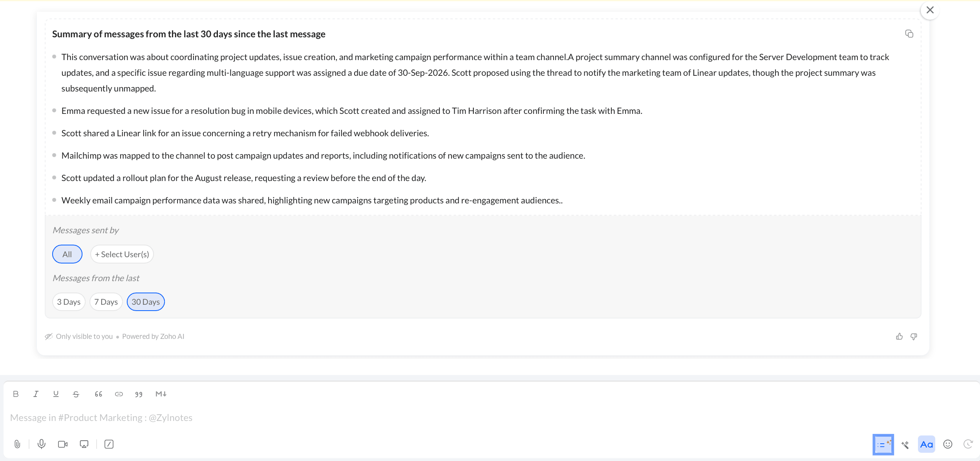This screenshot has height=461, width=980.
Task: Insert a hyperlink
Action: (x=119, y=394)
